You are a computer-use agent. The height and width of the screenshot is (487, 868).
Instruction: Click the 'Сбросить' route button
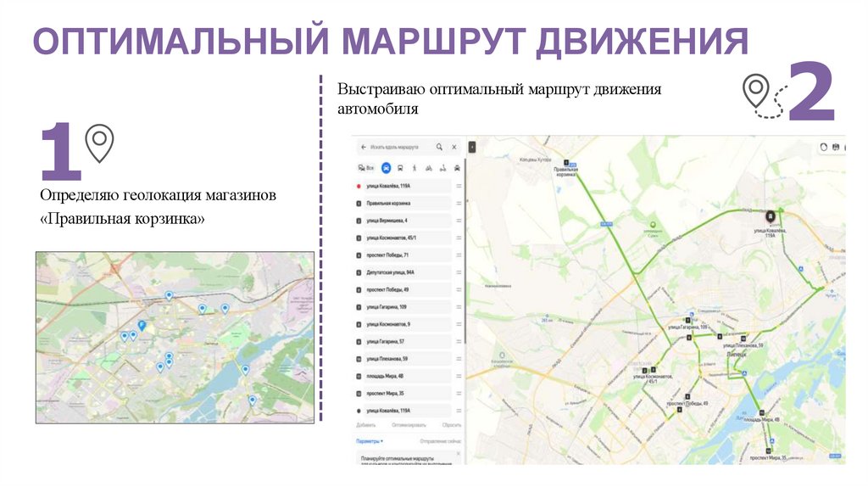[x=452, y=425]
